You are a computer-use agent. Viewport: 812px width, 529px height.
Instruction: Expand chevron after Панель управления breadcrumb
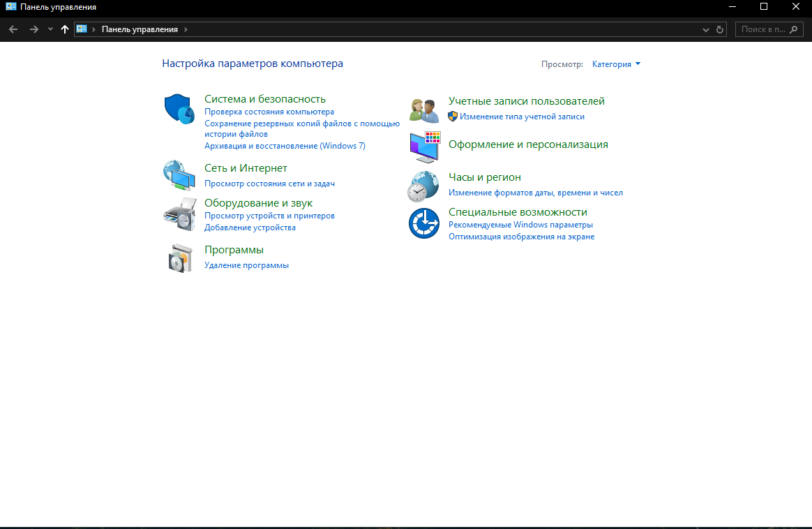[x=186, y=29]
